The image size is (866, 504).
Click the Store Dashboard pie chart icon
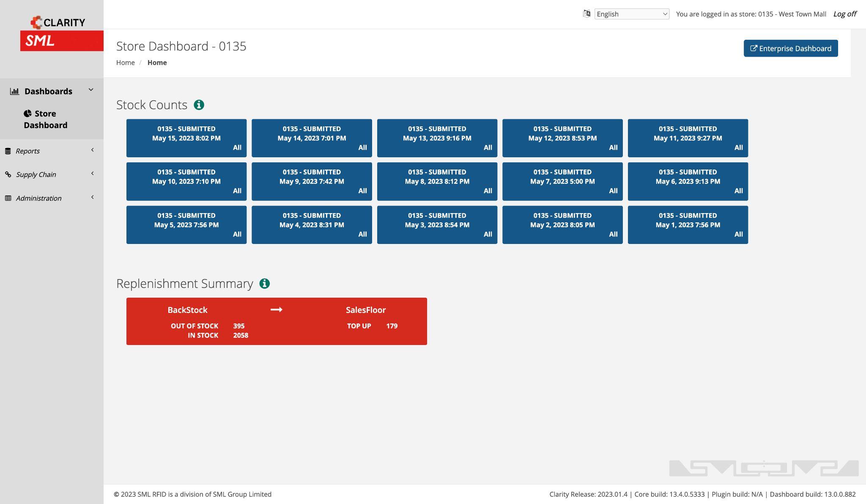click(27, 113)
